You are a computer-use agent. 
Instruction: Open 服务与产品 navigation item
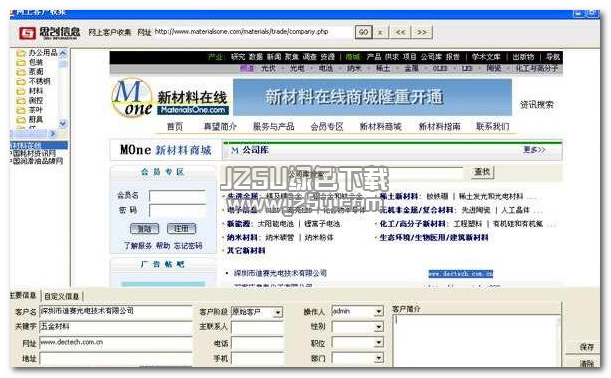coord(274,127)
